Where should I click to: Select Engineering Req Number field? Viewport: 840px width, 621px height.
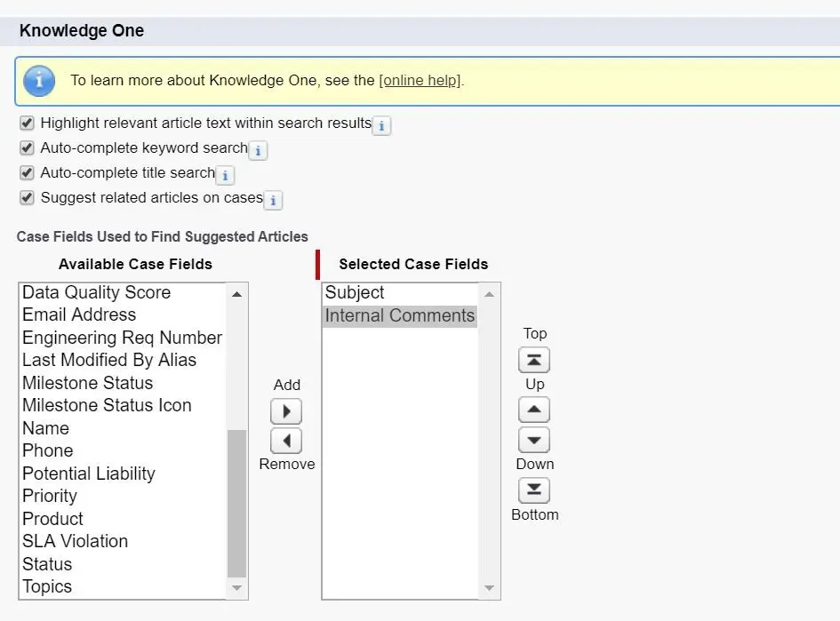click(x=123, y=338)
